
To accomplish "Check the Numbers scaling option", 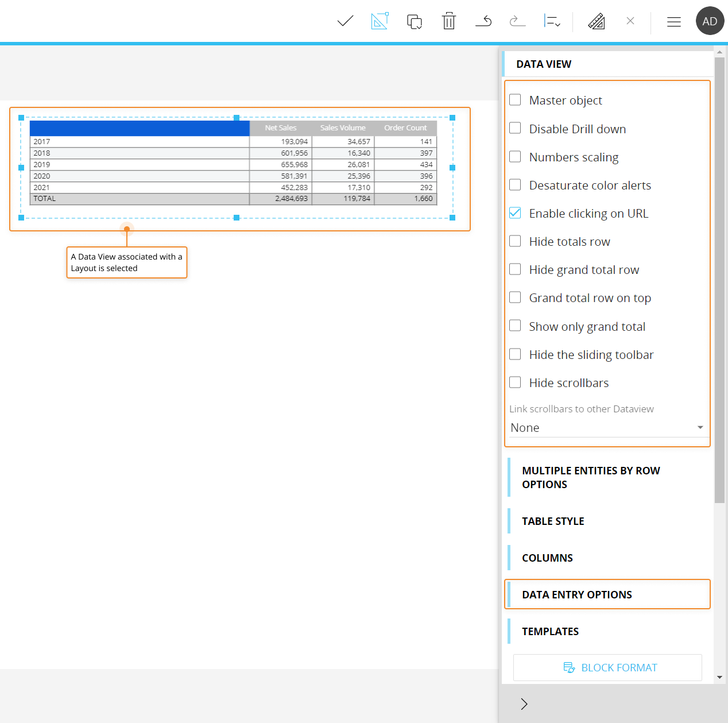I will (515, 156).
